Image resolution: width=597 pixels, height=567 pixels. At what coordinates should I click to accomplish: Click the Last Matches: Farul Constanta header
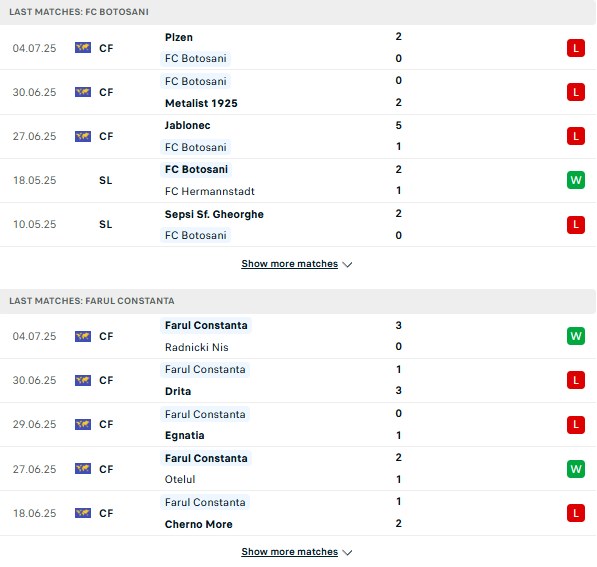click(x=92, y=301)
